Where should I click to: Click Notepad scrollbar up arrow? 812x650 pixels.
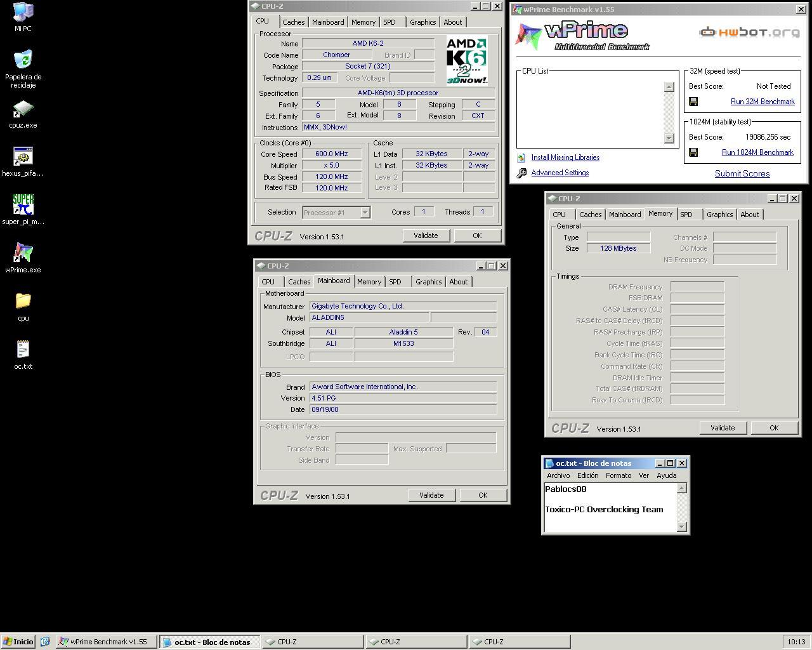coord(682,488)
